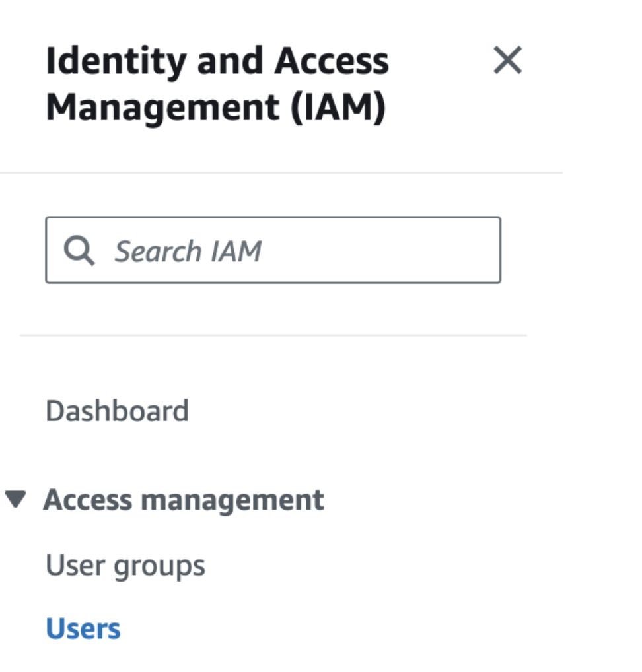Screen dimensions: 642x672
Task: Toggle the disclosure arrow beside Access management
Action: (x=15, y=499)
